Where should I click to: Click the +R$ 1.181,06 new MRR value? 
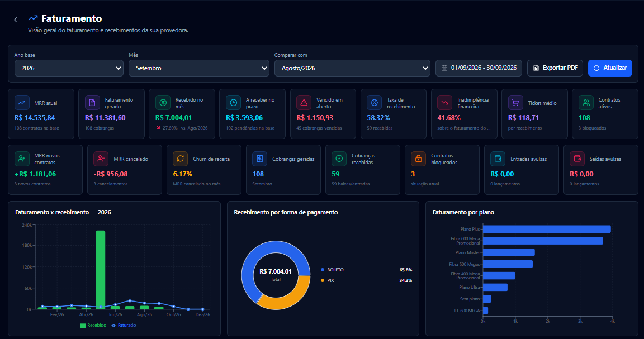coord(35,174)
